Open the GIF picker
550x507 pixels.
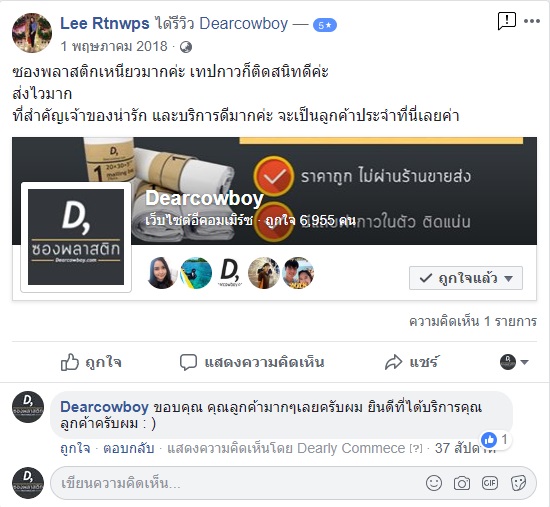coord(490,483)
